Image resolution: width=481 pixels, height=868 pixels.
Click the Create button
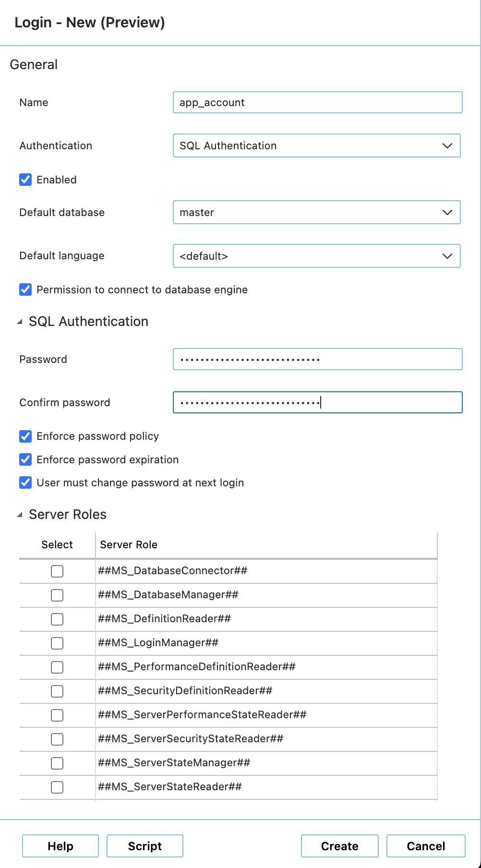click(x=339, y=846)
